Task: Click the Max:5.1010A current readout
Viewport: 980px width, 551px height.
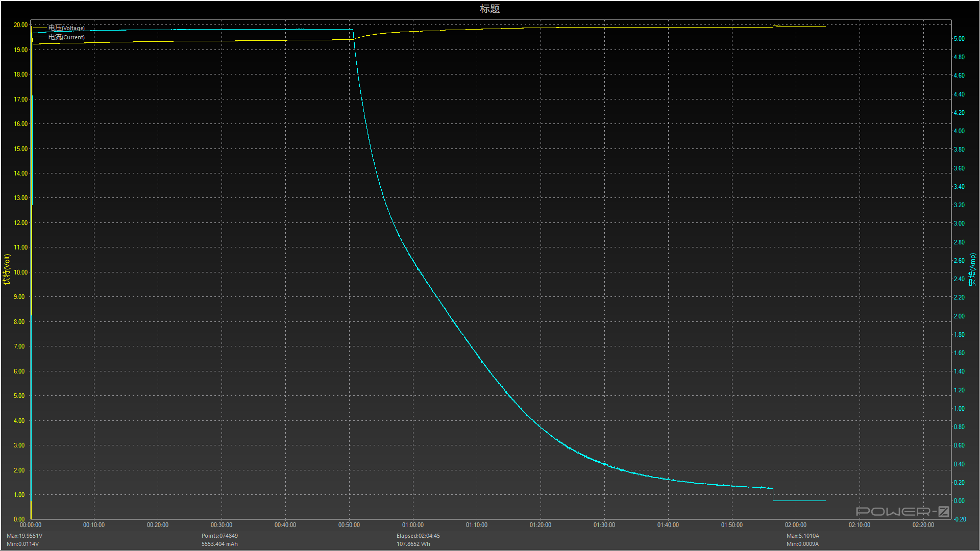Action: pyautogui.click(x=802, y=536)
